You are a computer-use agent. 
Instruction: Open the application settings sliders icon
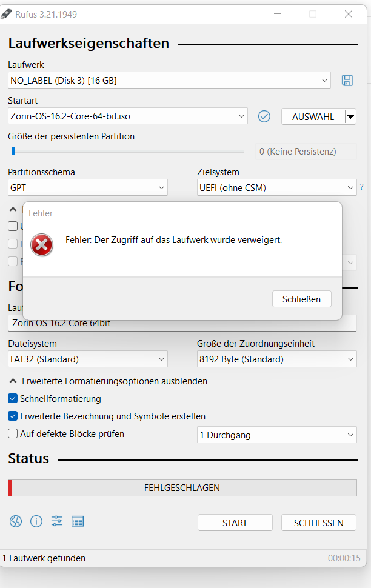pos(57,521)
